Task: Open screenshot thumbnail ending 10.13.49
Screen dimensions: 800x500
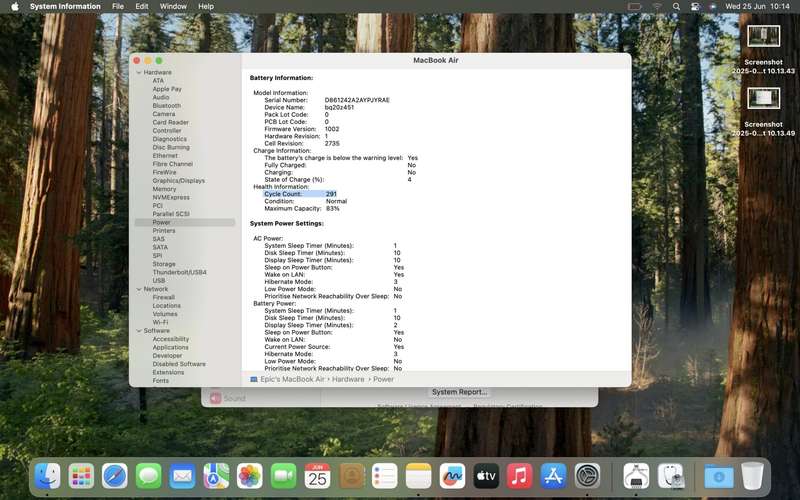Action: [763, 98]
